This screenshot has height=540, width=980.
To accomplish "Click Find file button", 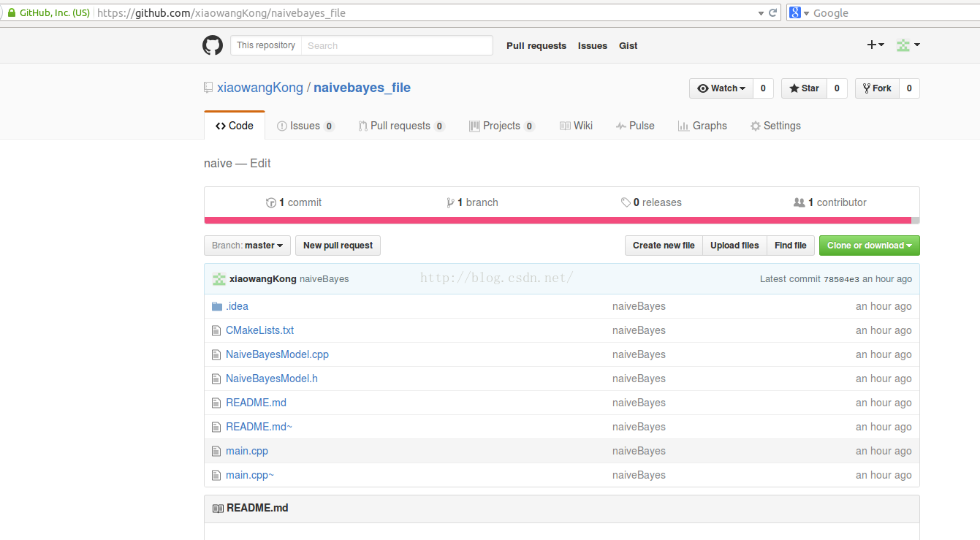I will 791,246.
